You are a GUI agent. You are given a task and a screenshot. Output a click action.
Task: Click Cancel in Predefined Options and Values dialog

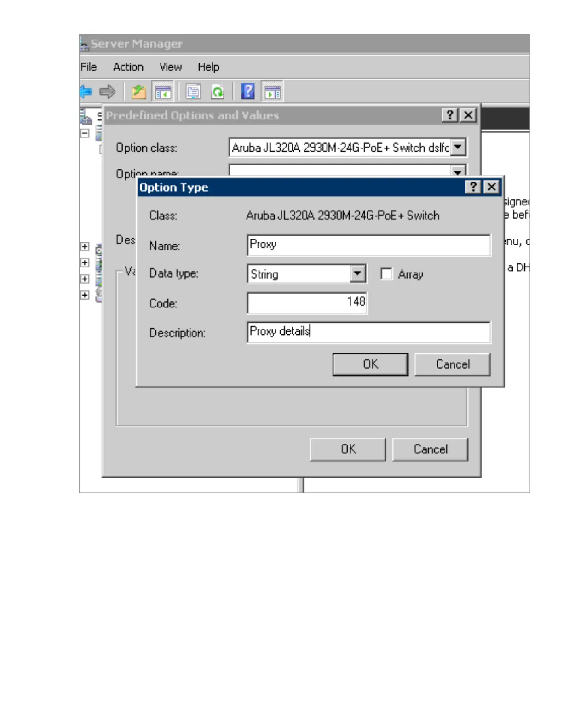pyautogui.click(x=430, y=449)
